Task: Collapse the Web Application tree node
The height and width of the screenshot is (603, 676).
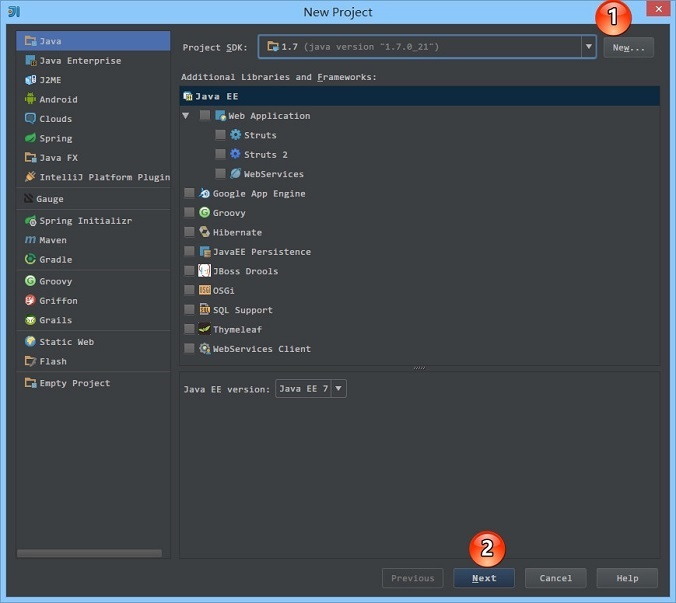Action: pos(185,116)
